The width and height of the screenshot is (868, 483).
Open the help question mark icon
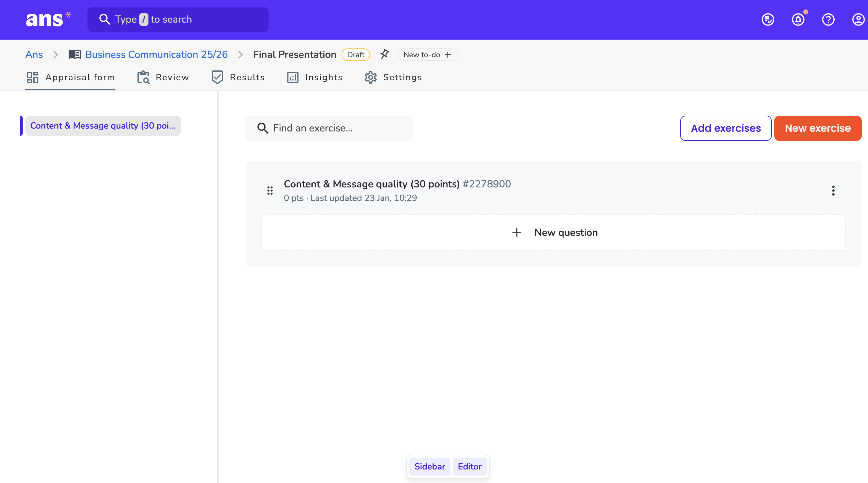(x=828, y=19)
